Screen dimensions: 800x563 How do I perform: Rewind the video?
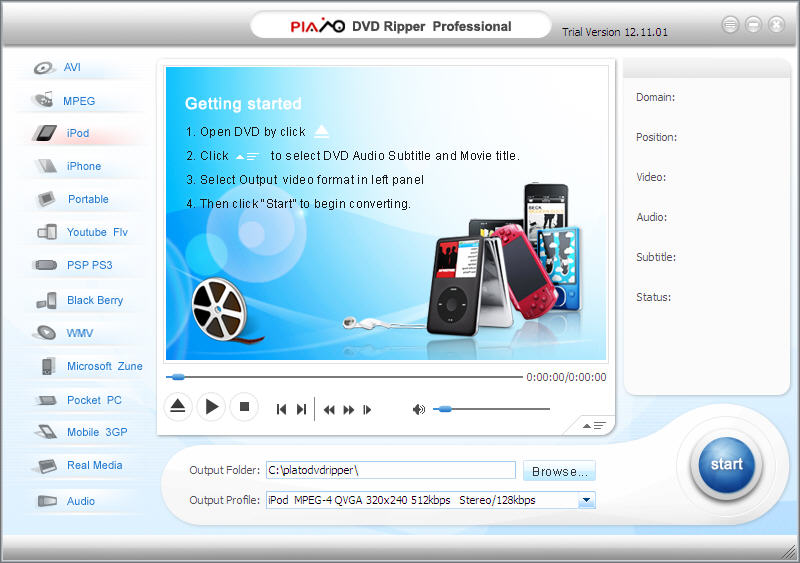click(x=329, y=410)
